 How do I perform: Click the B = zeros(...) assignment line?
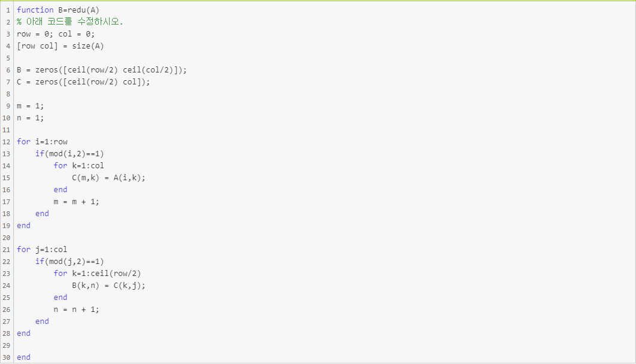click(102, 70)
